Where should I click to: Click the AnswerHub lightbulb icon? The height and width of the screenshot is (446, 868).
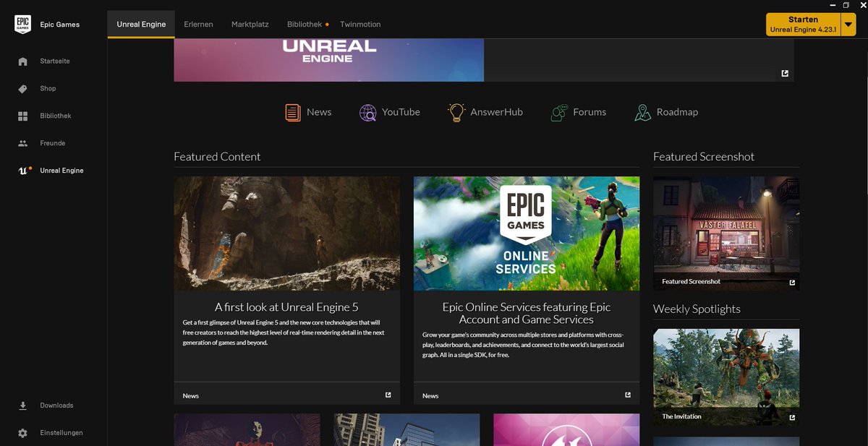point(456,112)
